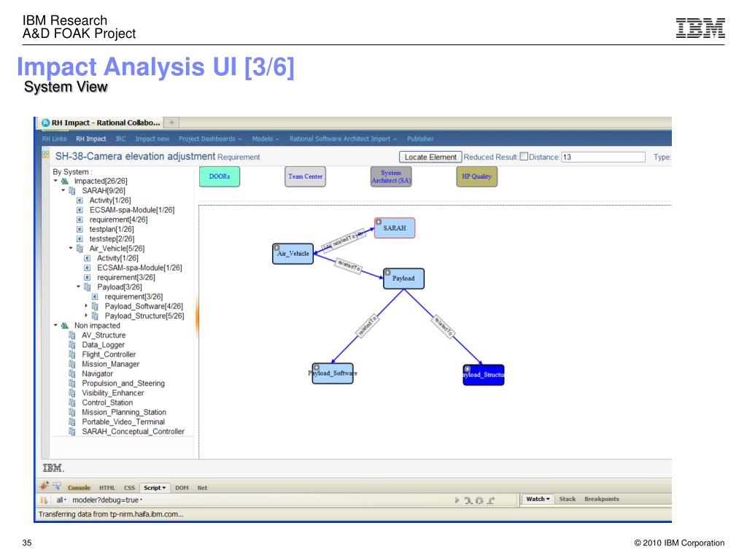Collapse the Impacted[26/26] tree node
Viewport: 747px width, 560px height.
55,181
